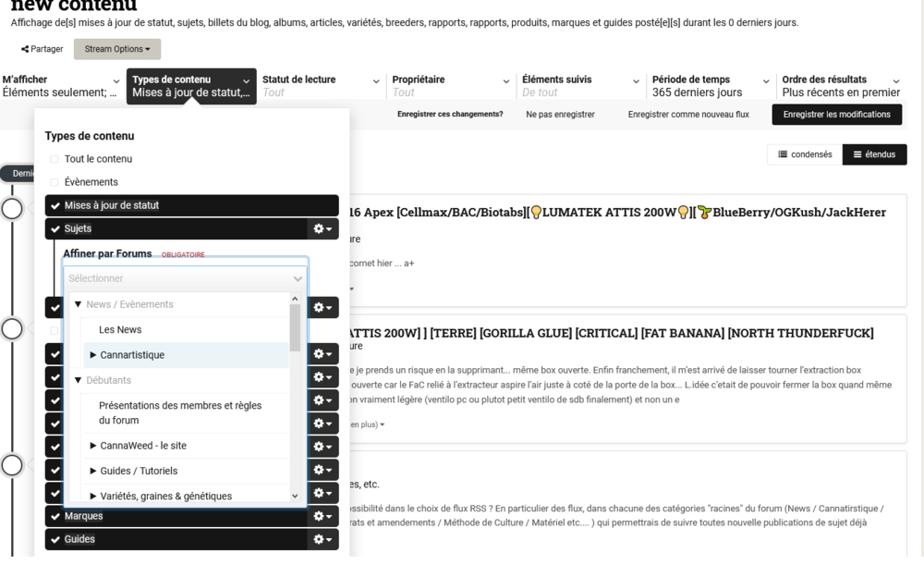924x565 pixels.
Task: Open the Stream Options dropdown
Action: pyautogui.click(x=116, y=49)
